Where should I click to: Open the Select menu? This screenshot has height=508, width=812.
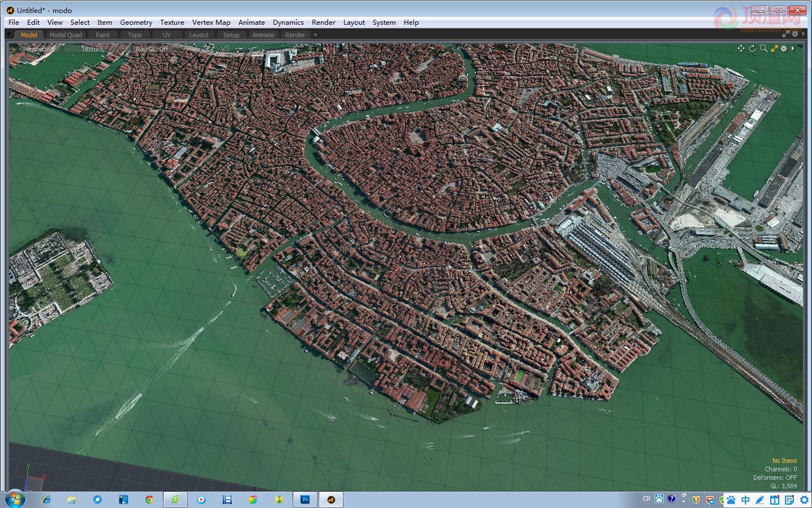click(x=80, y=23)
